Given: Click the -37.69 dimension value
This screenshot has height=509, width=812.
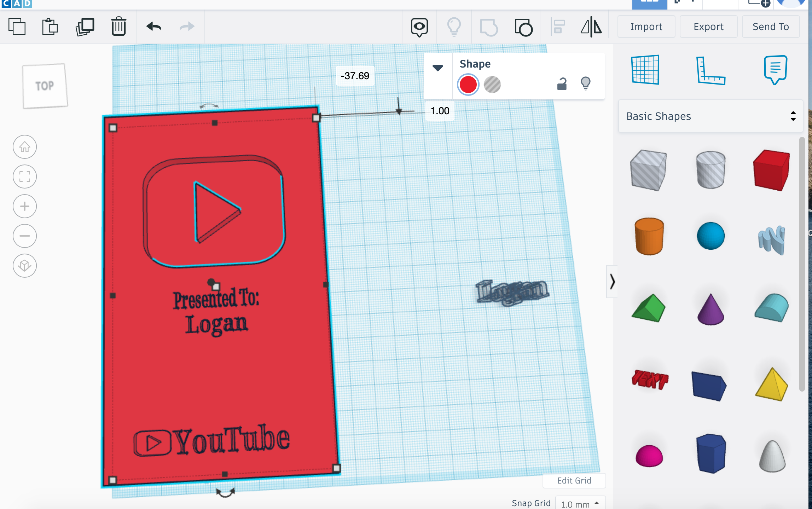Looking at the screenshot, I should [x=355, y=76].
